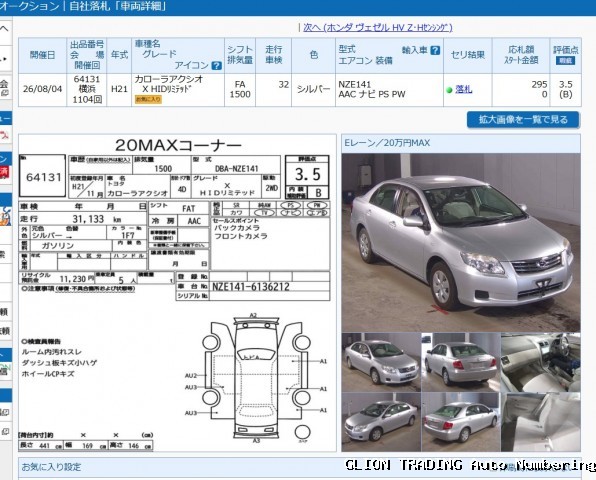Click the カローラアクシオ model name text
This screenshot has height=480, width=596.
point(169,79)
